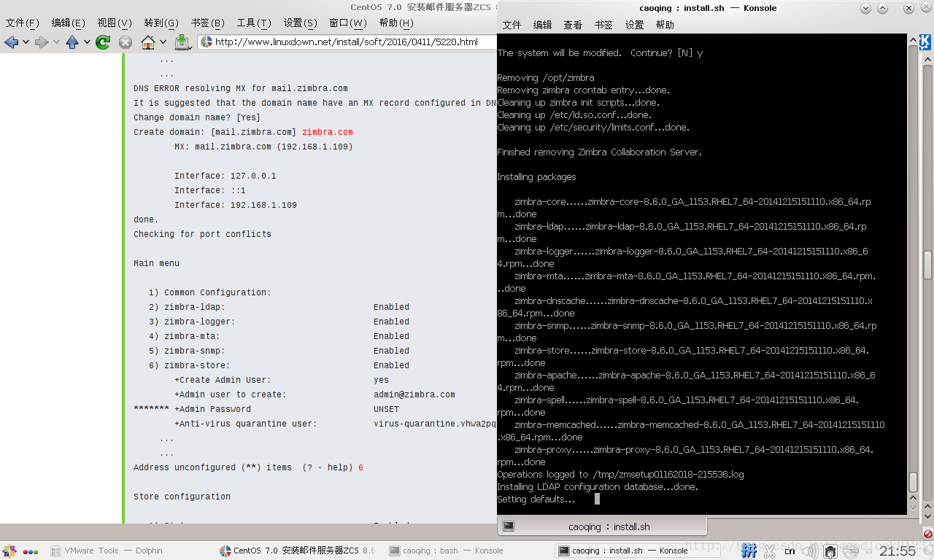Open the 文件(F) menu in Konqueror
This screenshot has width=934, height=560.
23,23
